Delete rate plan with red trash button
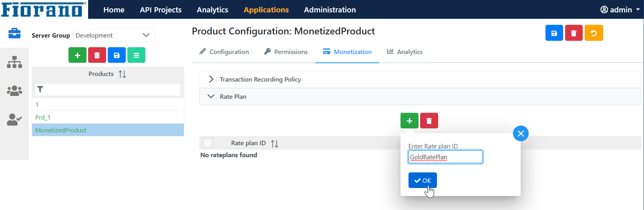This screenshot has height=210, width=644. (429, 121)
